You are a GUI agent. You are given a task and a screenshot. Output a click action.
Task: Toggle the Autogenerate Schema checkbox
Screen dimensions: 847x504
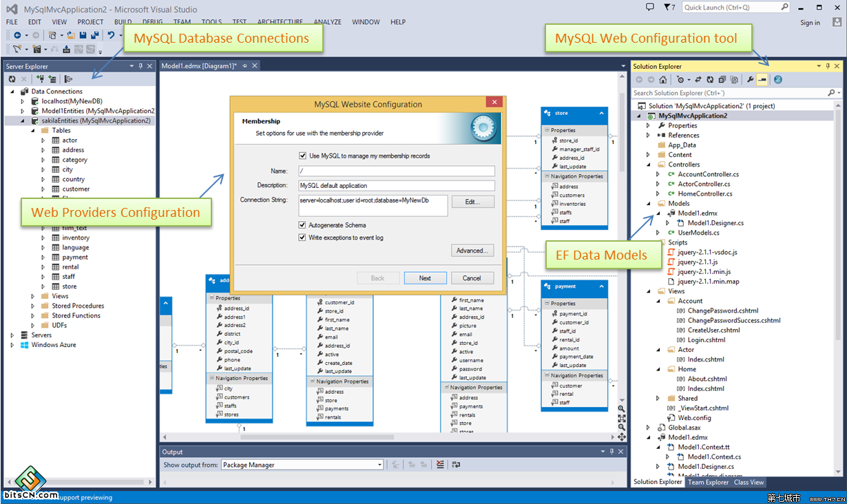click(302, 225)
